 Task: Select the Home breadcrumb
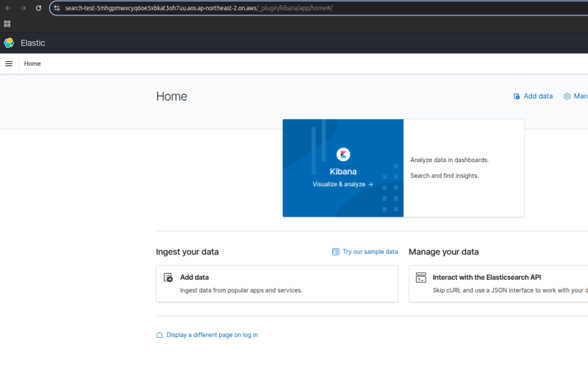tap(32, 64)
